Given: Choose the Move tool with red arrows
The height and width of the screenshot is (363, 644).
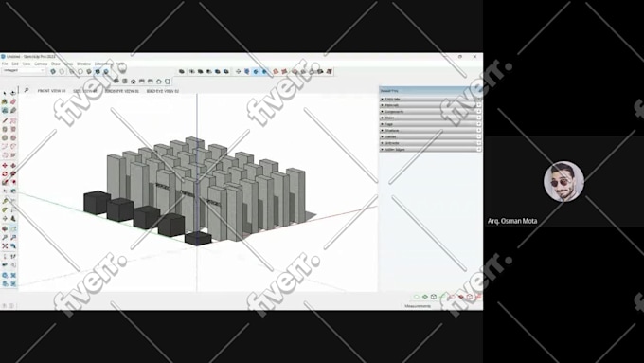Looking at the screenshot, I should 5,165.
